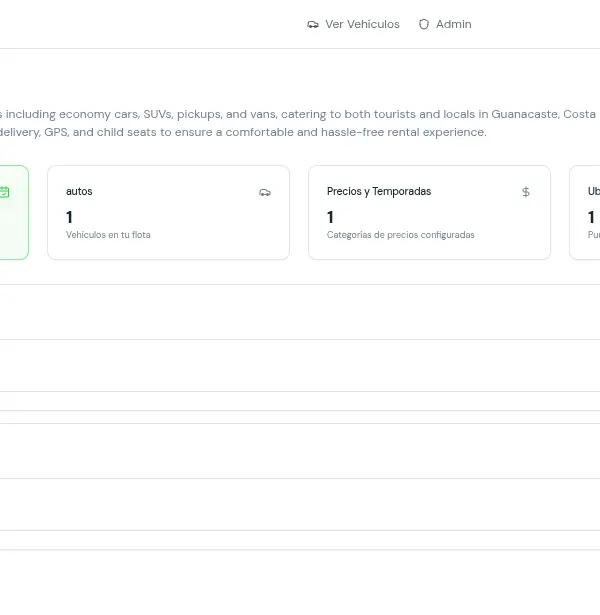Open the Admin link
Image resolution: width=600 pixels, height=615 pixels.
pyautogui.click(x=445, y=24)
